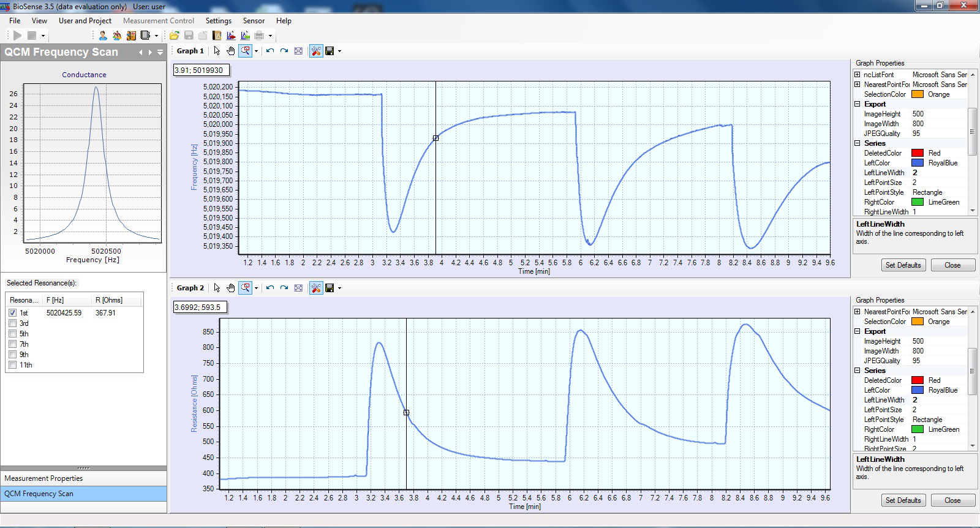Open the Sensor menu
This screenshot has width=980, height=528.
point(254,21)
